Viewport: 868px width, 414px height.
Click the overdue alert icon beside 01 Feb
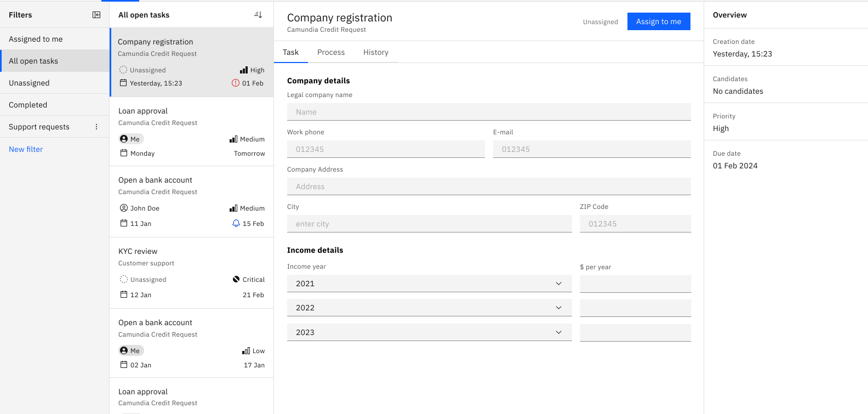(236, 83)
